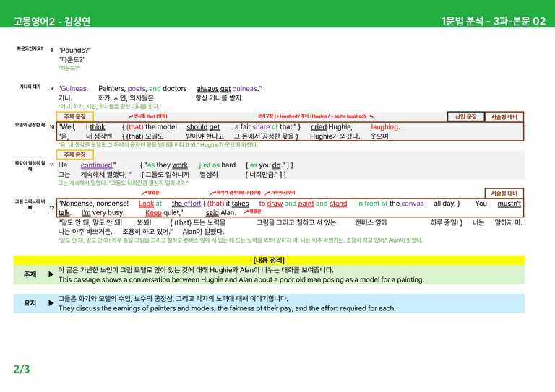
Task: Click the yellow [내용 정리] banner
Action: [x=269, y=260]
